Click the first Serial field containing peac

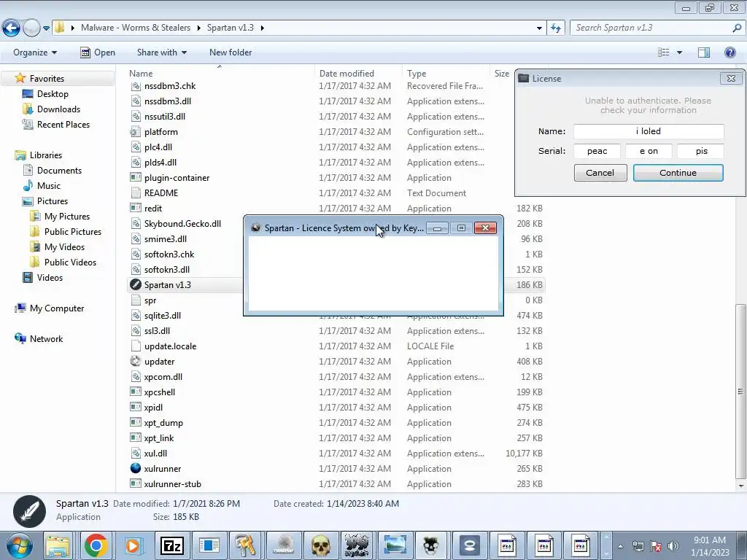597,151
